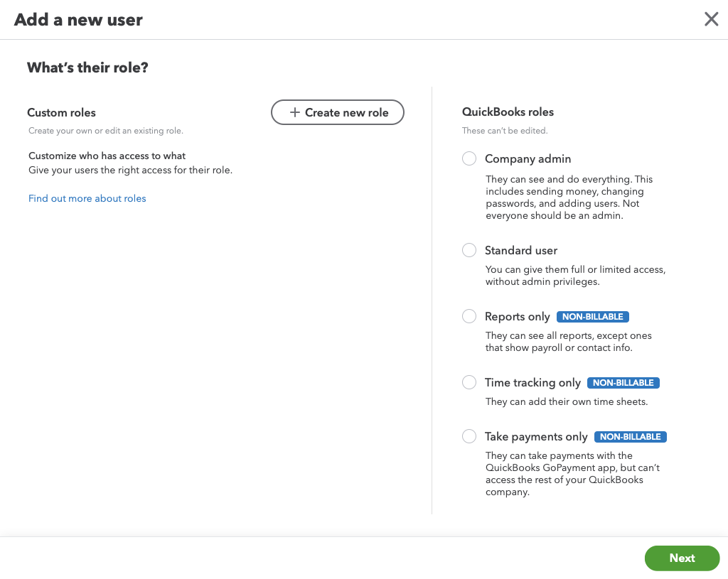728x579 pixels.
Task: Click the NON-BILLABLE badge beside Reports only
Action: point(593,317)
